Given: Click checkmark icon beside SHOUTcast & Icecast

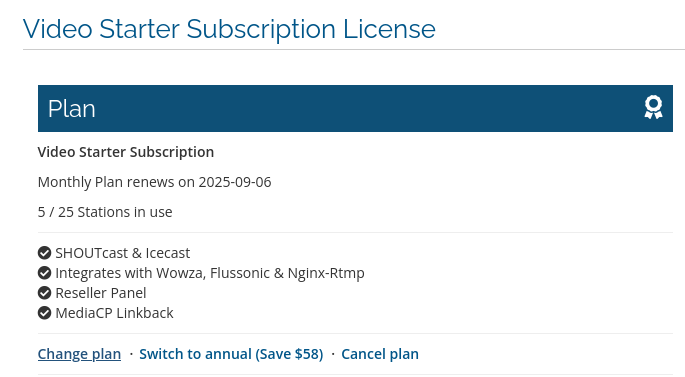Looking at the screenshot, I should (44, 253).
